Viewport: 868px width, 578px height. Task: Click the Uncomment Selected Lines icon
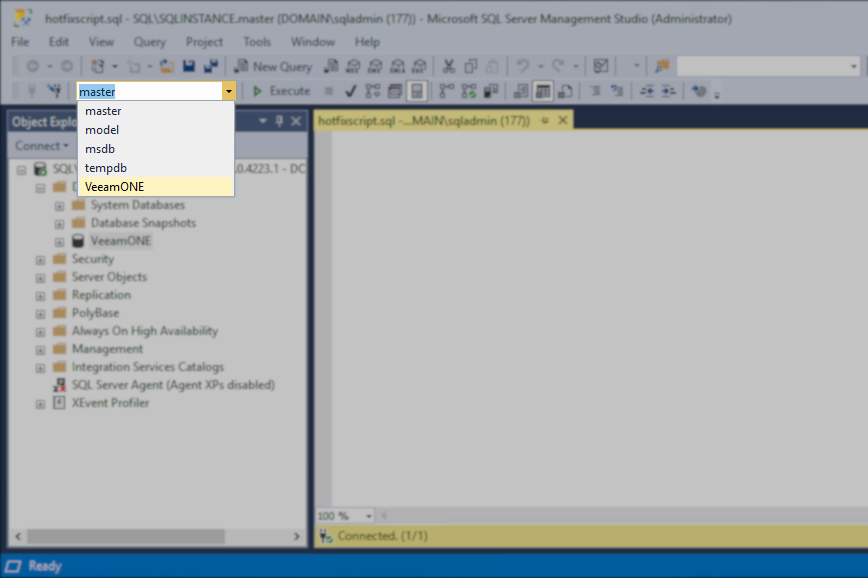[x=617, y=91]
